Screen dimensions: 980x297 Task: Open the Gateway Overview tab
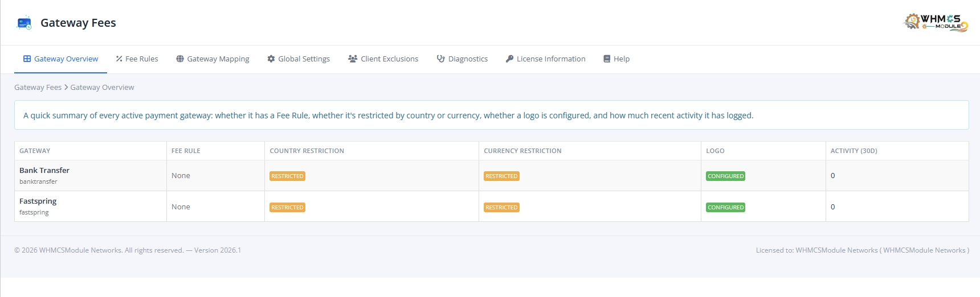point(60,59)
